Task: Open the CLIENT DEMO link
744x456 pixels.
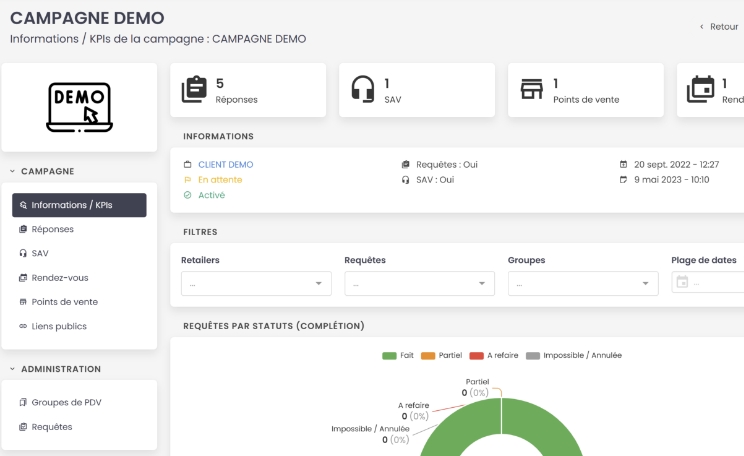Action: tap(226, 165)
